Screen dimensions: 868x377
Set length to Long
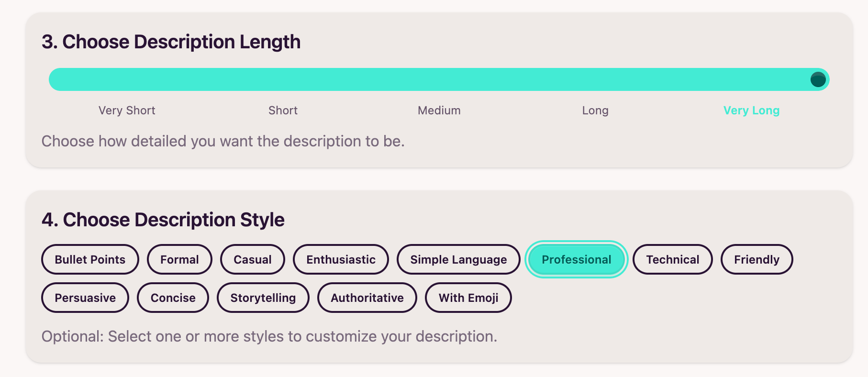pyautogui.click(x=595, y=111)
